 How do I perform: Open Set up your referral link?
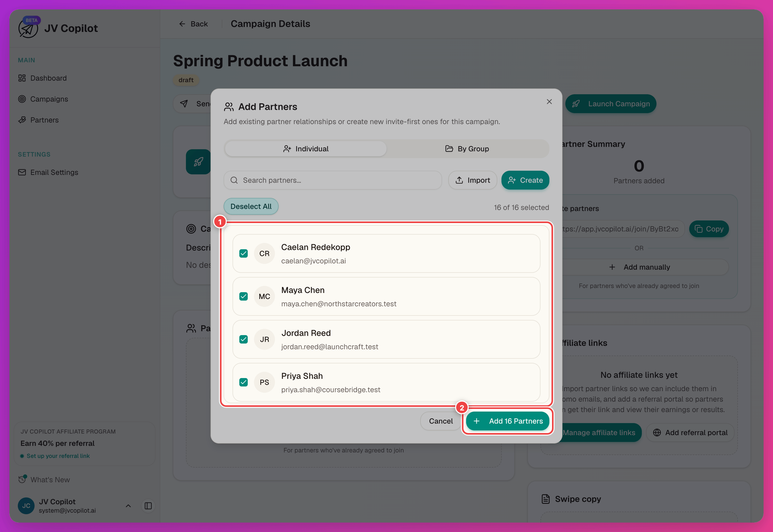[x=58, y=456]
